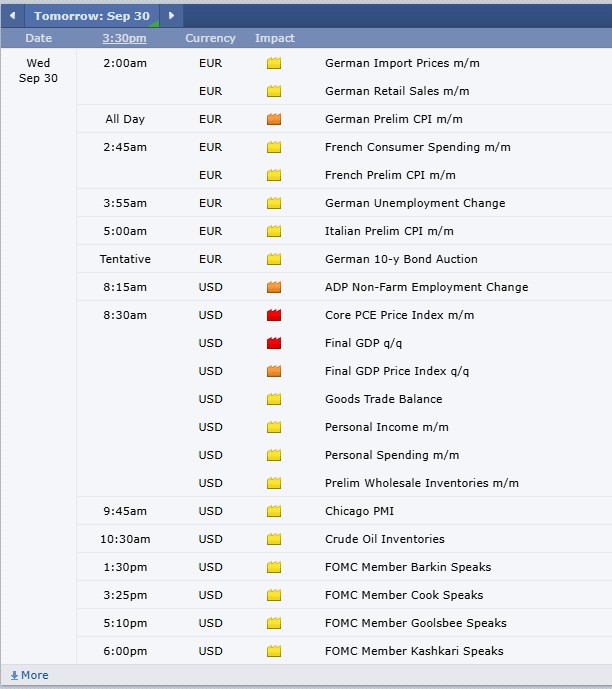Click the Impact column header
Screen dimensions: 612x689
coord(275,38)
